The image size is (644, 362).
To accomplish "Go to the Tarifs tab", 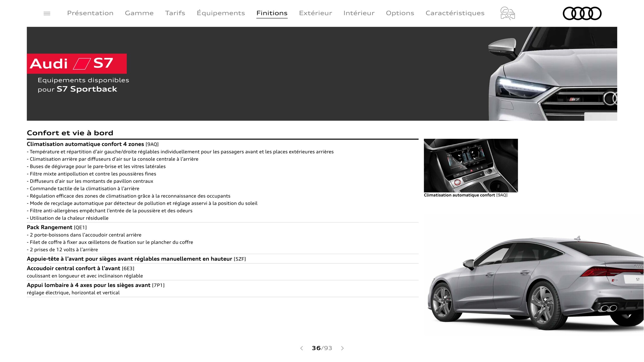I will [175, 13].
